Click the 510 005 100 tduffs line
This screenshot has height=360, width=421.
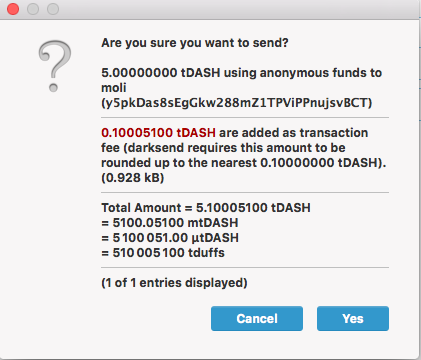pos(163,253)
